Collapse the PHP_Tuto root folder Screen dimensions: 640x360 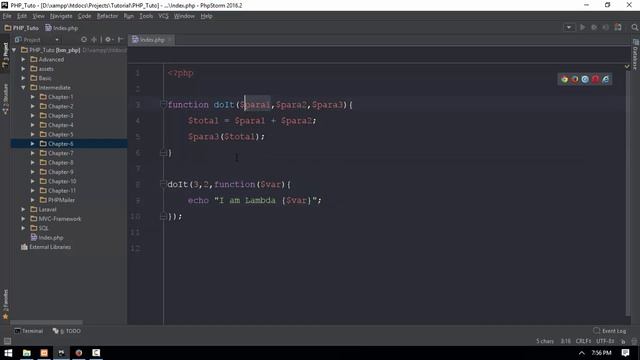click(14, 50)
